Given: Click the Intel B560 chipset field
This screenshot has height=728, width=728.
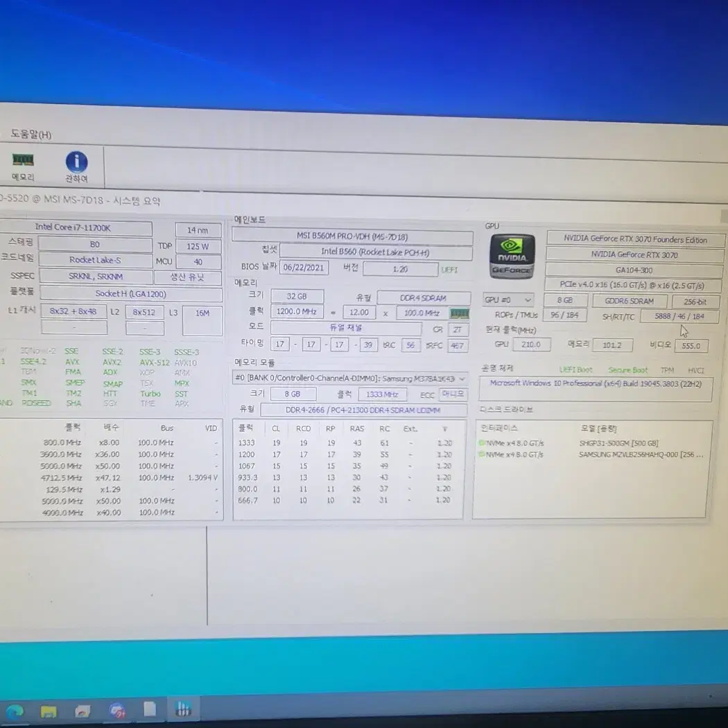Looking at the screenshot, I should (x=376, y=252).
